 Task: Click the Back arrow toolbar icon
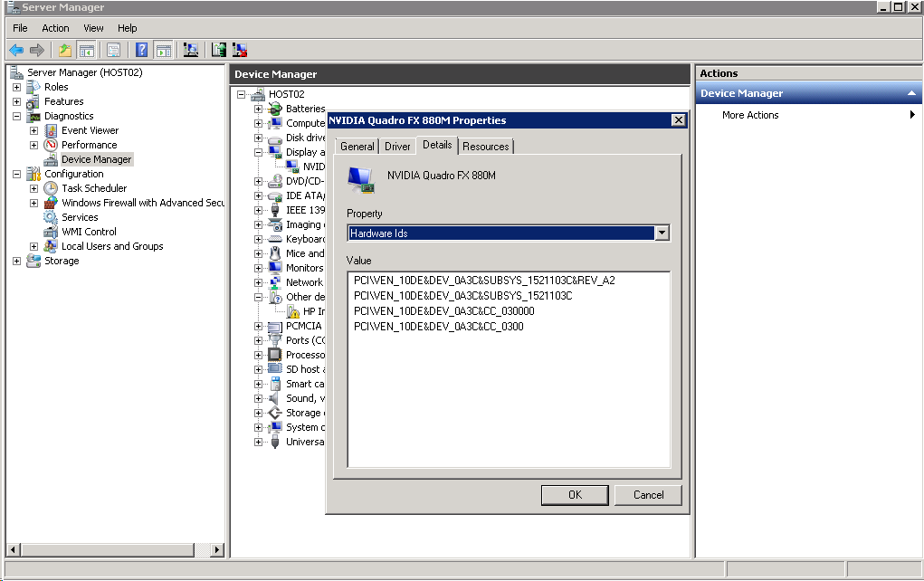[16, 51]
